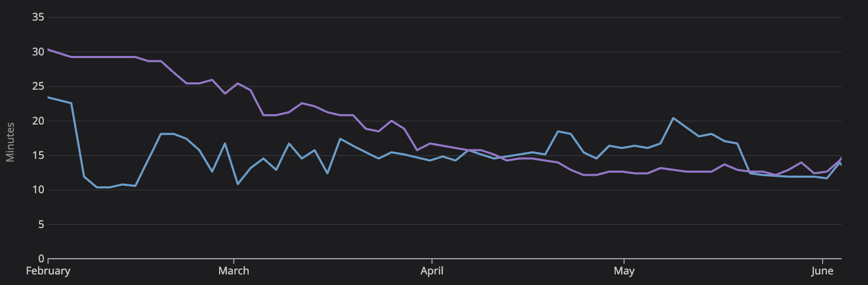Click the 30 y-axis value
The height and width of the screenshot is (285, 868).
click(38, 52)
